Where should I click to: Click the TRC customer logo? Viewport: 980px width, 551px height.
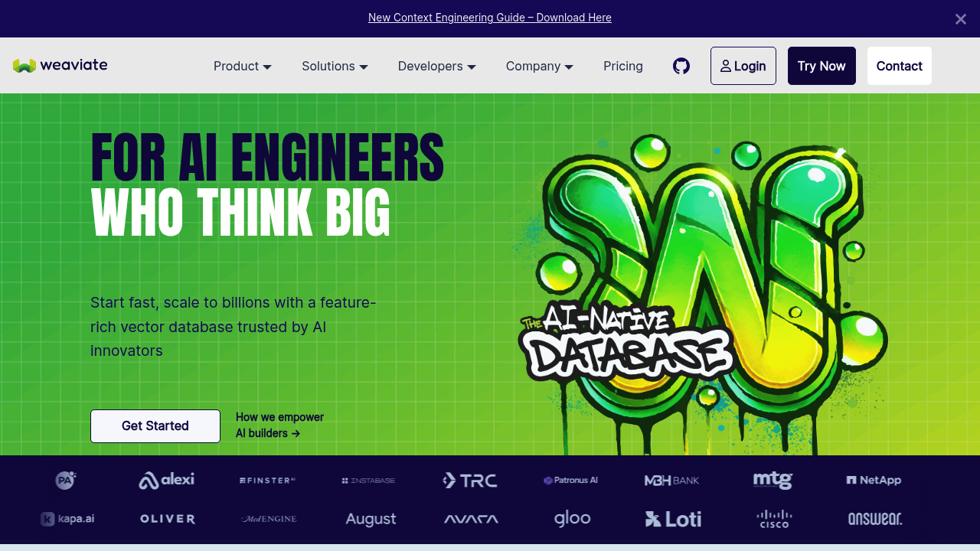(470, 481)
